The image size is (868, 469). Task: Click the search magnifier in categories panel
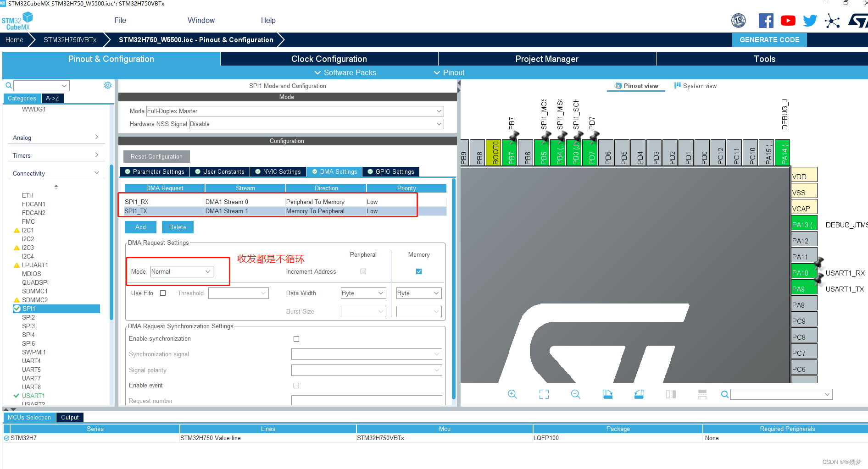click(8, 86)
